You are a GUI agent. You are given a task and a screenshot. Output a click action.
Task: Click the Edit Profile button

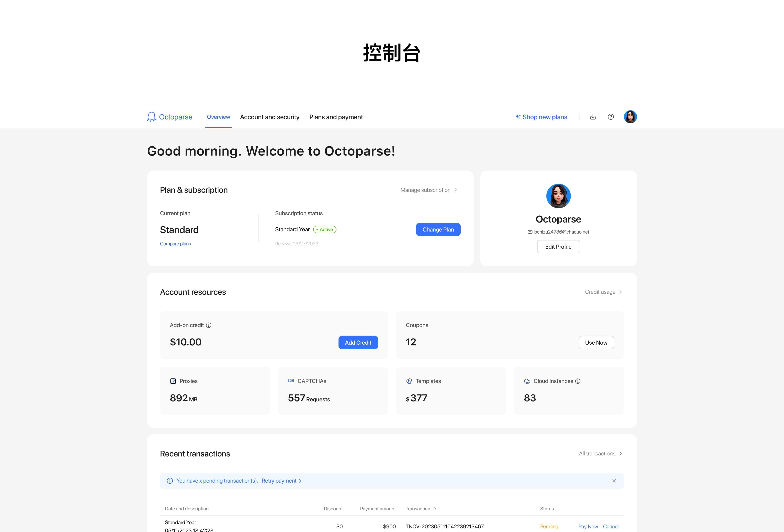click(x=558, y=247)
